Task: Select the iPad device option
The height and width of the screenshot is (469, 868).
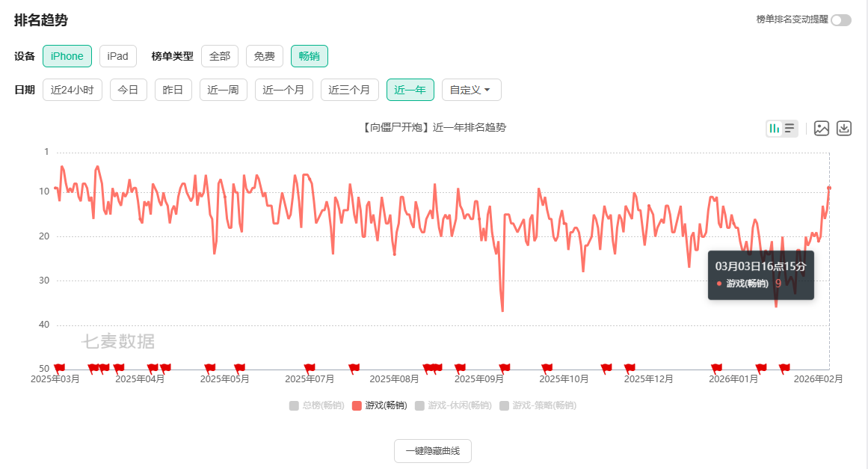Action: point(117,55)
